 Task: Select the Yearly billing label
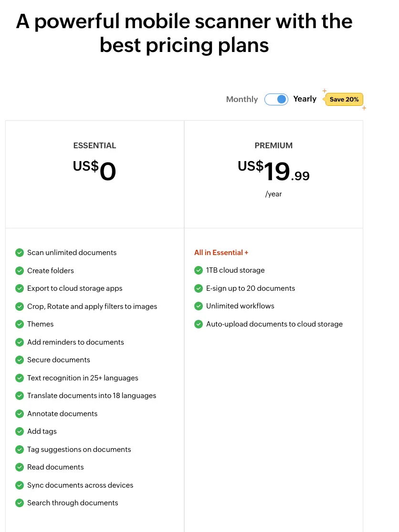click(305, 99)
